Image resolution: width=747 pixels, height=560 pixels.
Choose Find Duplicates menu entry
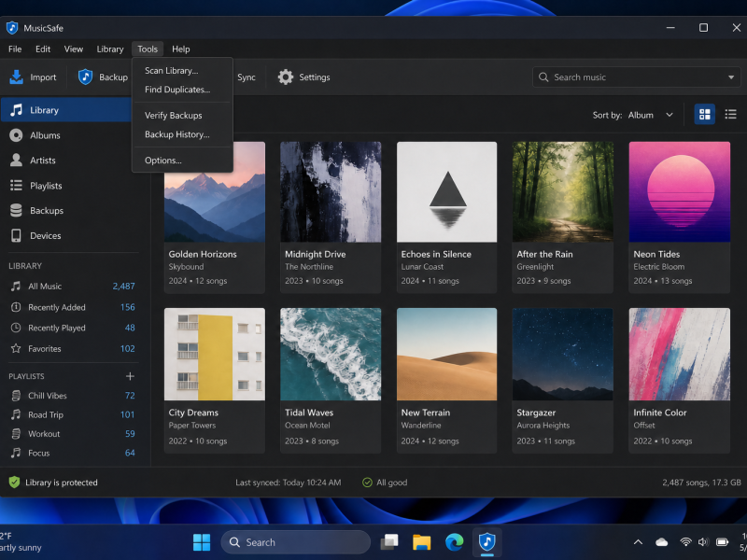182,90
